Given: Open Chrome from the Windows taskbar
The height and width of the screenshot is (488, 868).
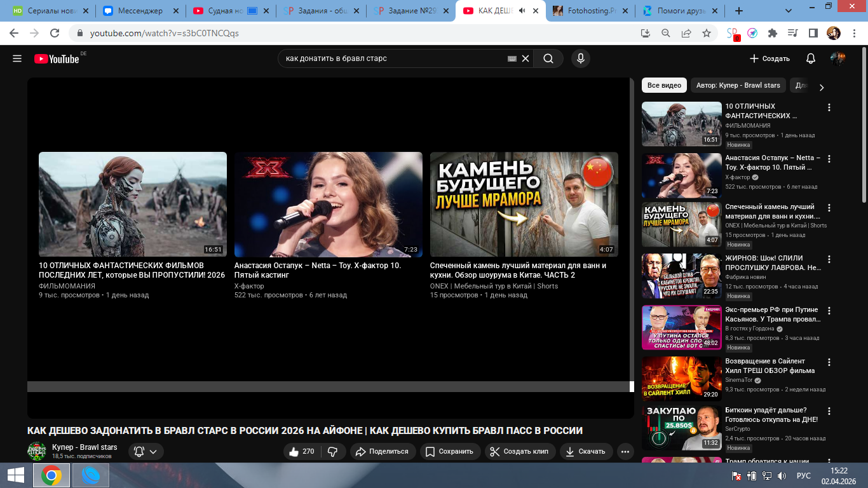Looking at the screenshot, I should tap(51, 475).
